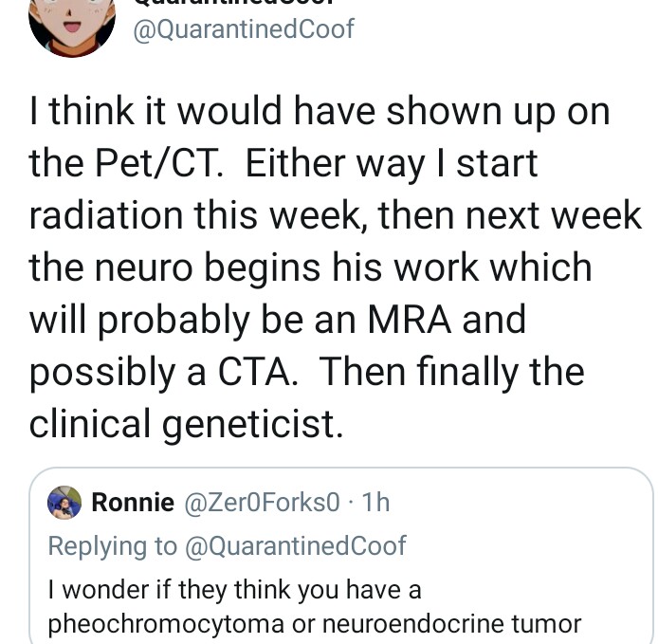Open Ronnie's small profile picture
This screenshot has height=644, width=658.
tap(64, 502)
